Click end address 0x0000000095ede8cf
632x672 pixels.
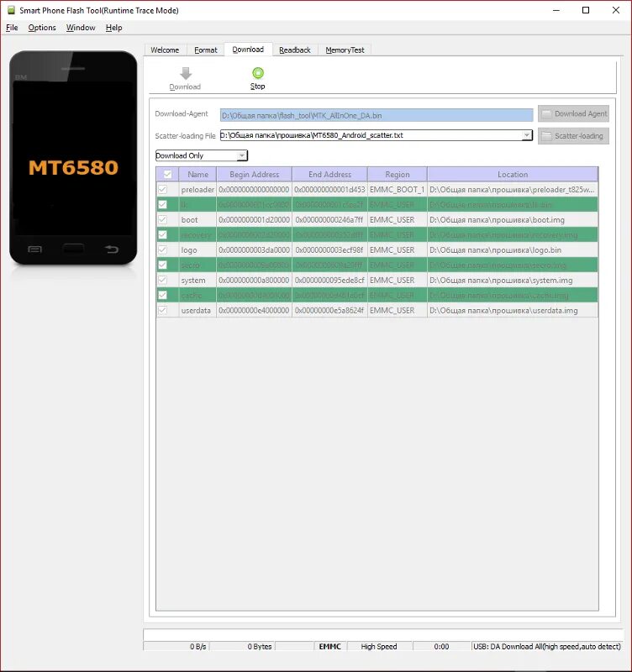[329, 281]
